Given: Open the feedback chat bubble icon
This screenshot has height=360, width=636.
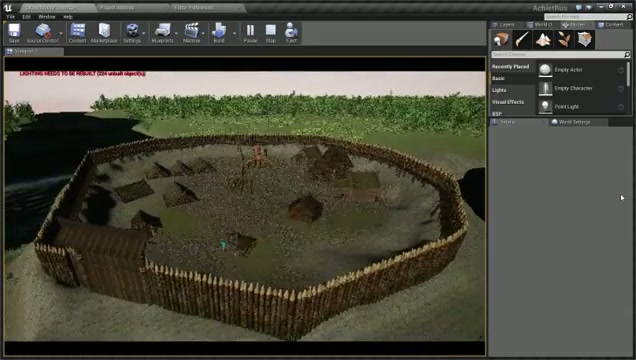Looking at the screenshot, I should click(x=579, y=7).
